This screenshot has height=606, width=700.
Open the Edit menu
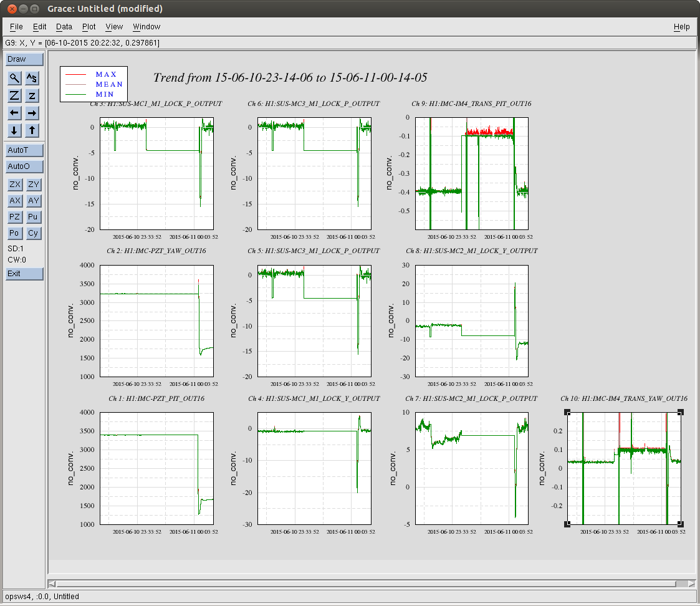40,27
